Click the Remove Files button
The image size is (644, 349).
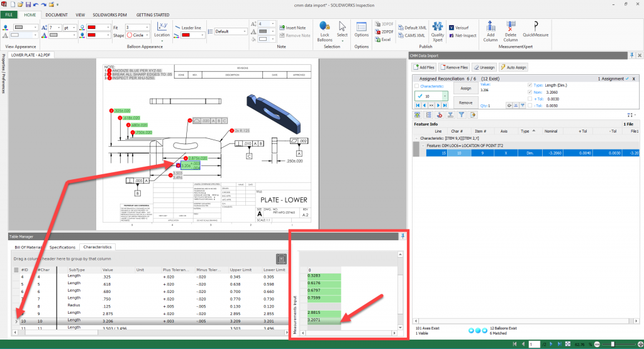(454, 67)
